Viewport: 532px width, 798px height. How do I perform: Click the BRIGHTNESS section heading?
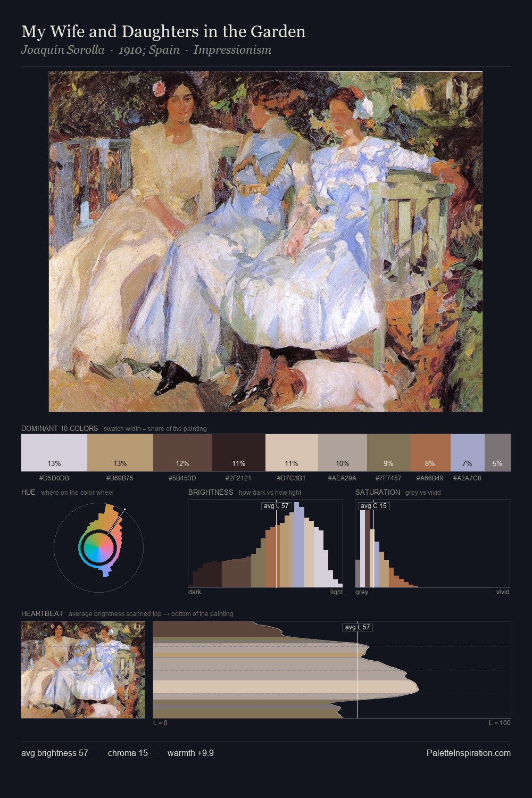pyautogui.click(x=211, y=492)
